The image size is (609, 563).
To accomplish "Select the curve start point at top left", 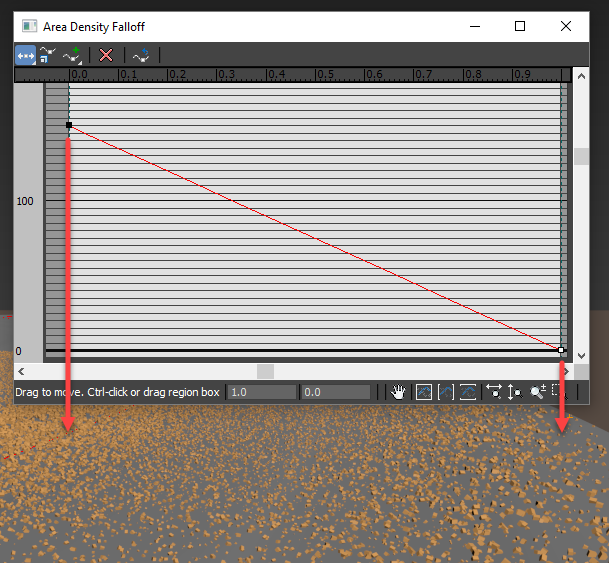I will 69,125.
